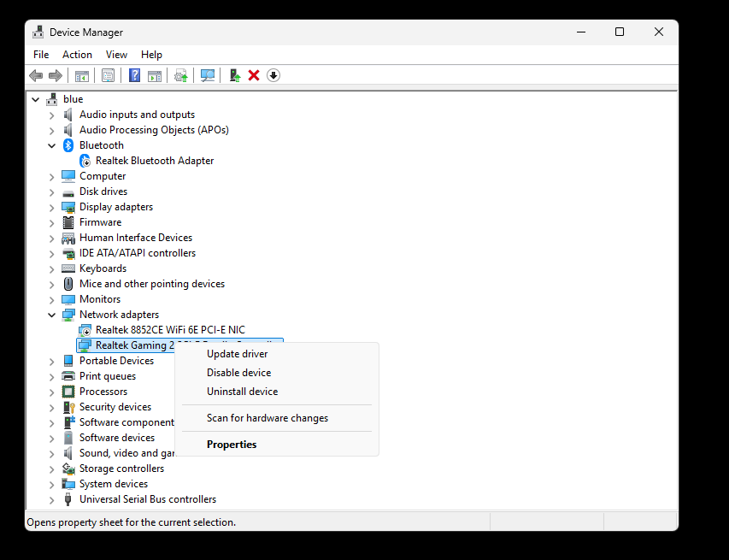Choose Update driver from context menu

point(277,354)
